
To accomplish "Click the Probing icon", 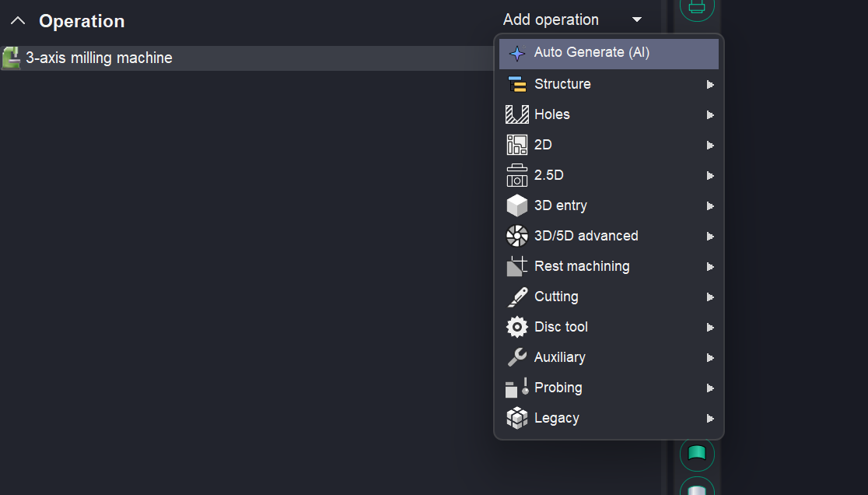I will click(x=517, y=388).
